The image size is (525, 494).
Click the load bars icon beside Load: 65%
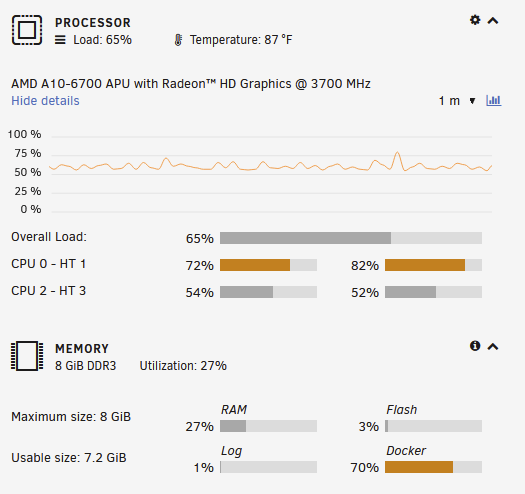click(60, 40)
